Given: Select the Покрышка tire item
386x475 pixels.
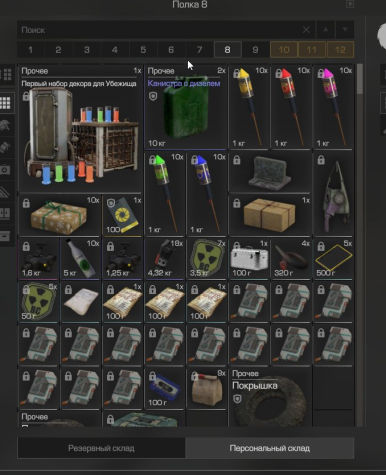Looking at the screenshot, I should [271, 397].
